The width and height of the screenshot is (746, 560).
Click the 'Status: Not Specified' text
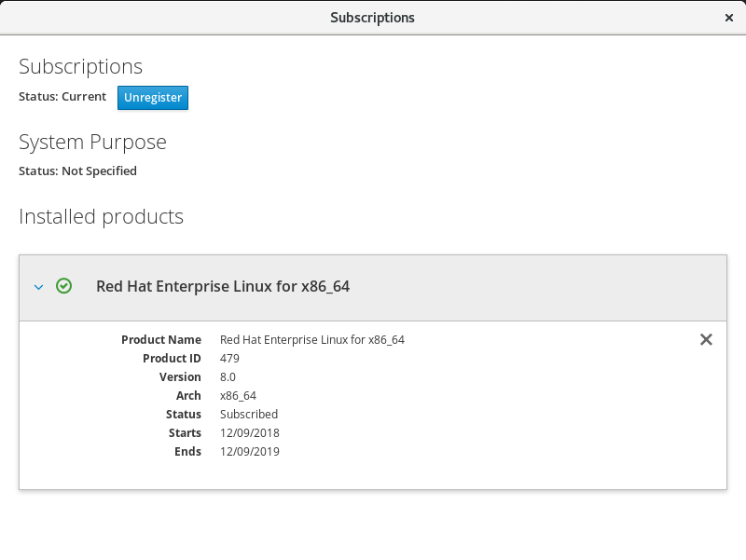click(77, 171)
